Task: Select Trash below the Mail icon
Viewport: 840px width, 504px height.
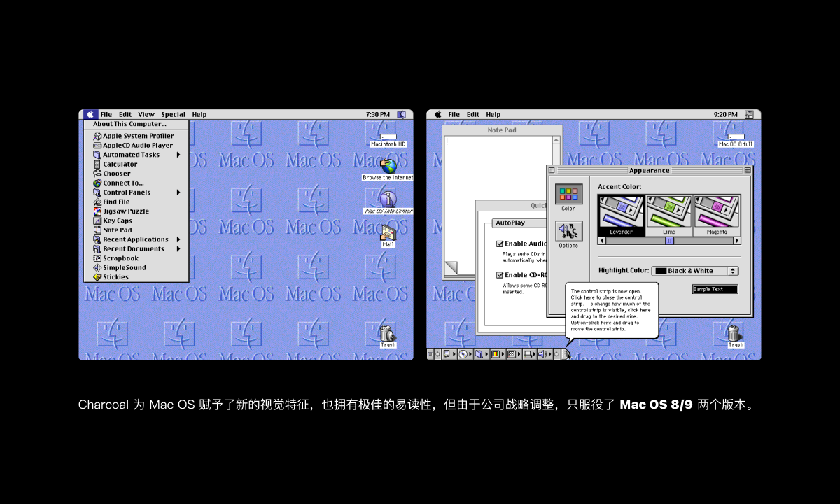Action: pos(388,336)
